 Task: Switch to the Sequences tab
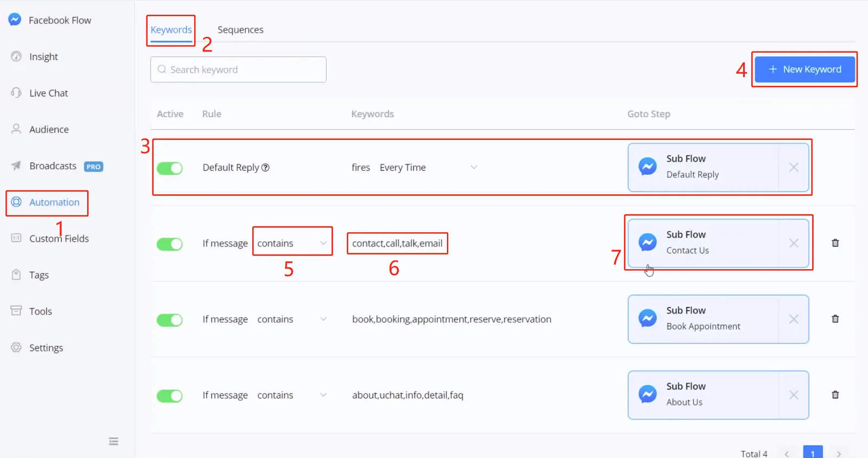point(240,29)
